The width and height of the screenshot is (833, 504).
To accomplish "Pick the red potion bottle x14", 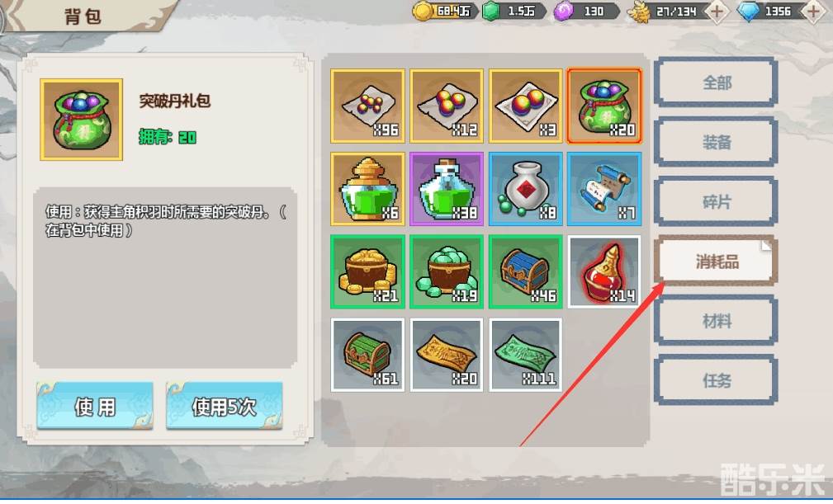I will tap(604, 271).
